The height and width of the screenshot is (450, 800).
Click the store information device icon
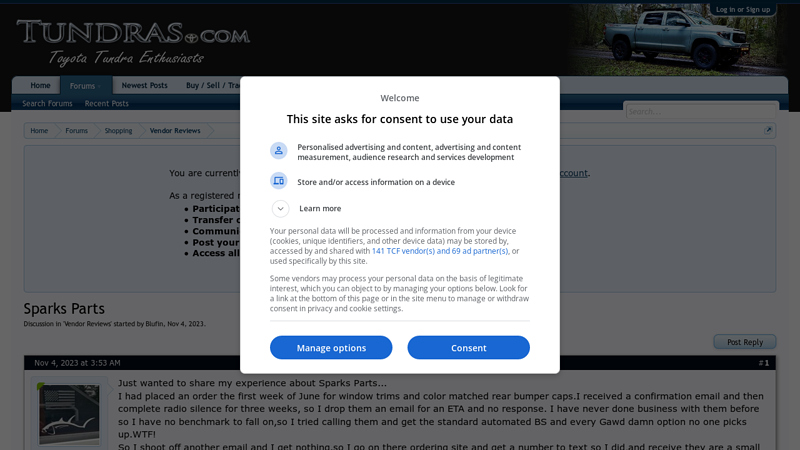pos(279,181)
